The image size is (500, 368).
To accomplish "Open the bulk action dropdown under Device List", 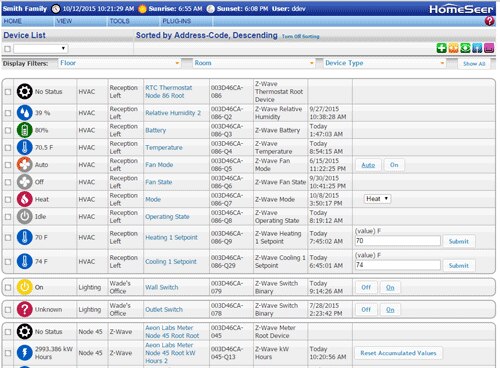I will (x=40, y=49).
